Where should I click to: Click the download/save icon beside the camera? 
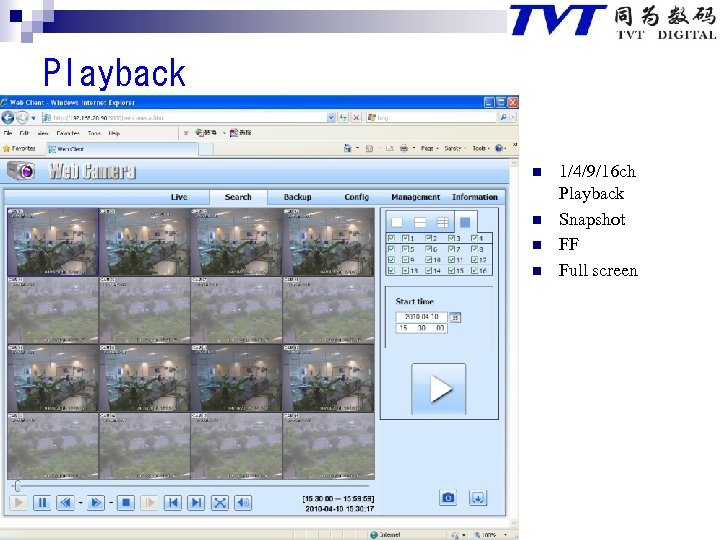pos(478,497)
